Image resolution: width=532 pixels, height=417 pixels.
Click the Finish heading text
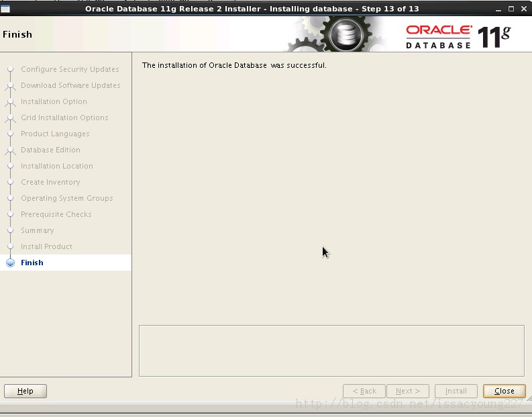(17, 34)
